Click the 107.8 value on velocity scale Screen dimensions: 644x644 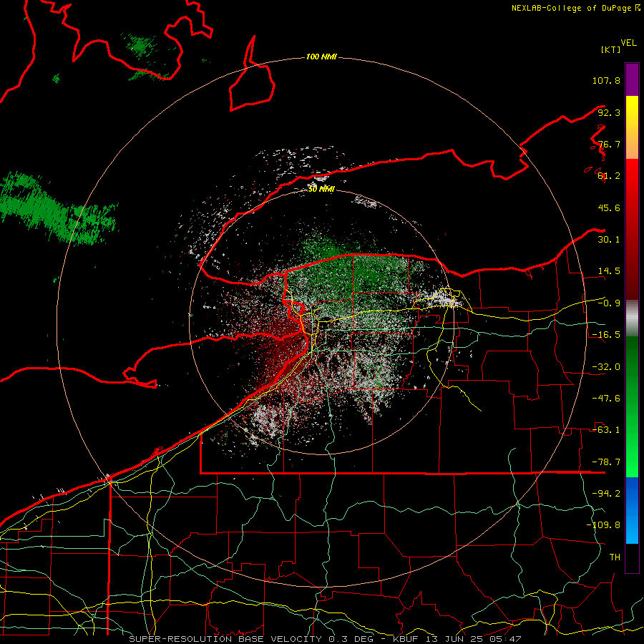point(606,80)
